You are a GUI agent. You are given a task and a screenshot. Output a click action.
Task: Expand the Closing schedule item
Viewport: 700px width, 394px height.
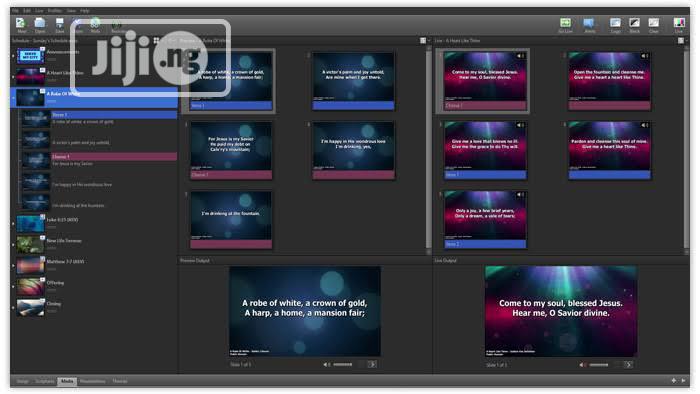[x=13, y=307]
